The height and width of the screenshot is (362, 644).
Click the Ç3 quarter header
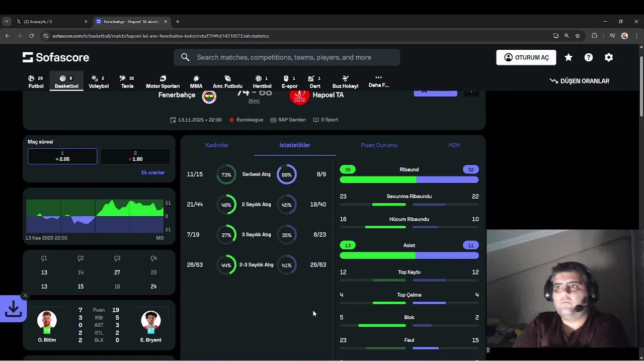[117, 258]
